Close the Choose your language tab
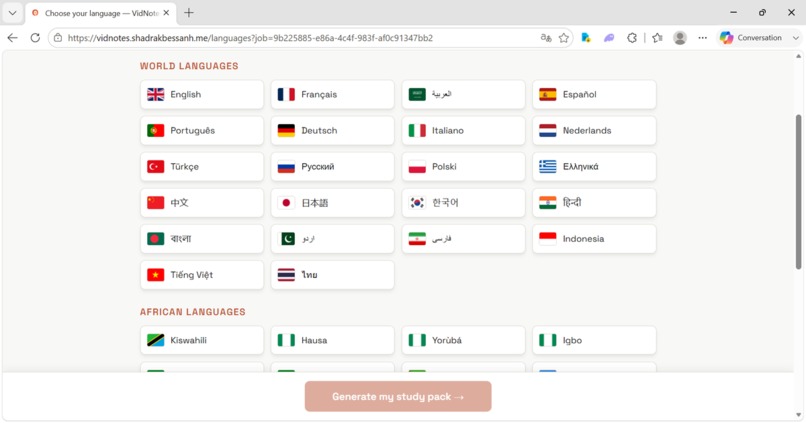The height and width of the screenshot is (423, 806). (x=166, y=13)
